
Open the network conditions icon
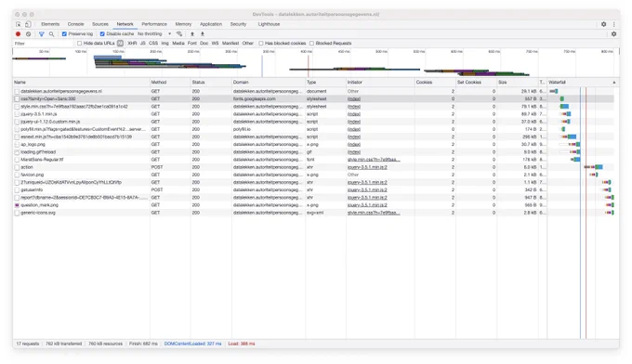coord(179,34)
